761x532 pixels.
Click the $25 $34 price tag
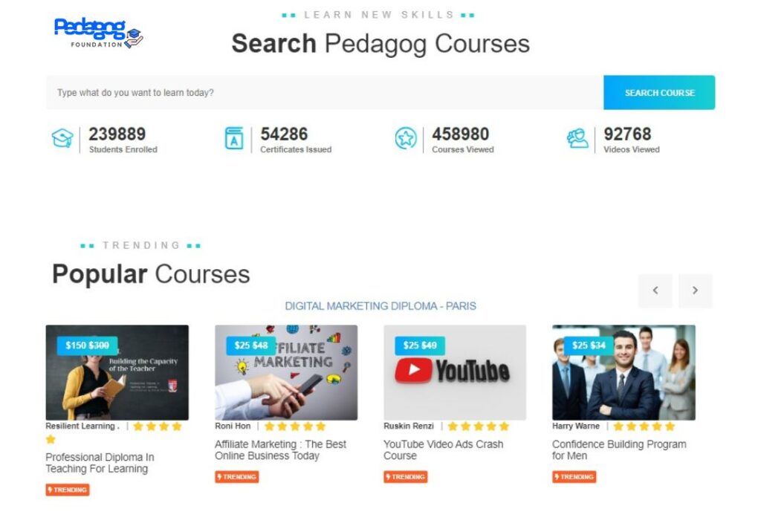(589, 345)
